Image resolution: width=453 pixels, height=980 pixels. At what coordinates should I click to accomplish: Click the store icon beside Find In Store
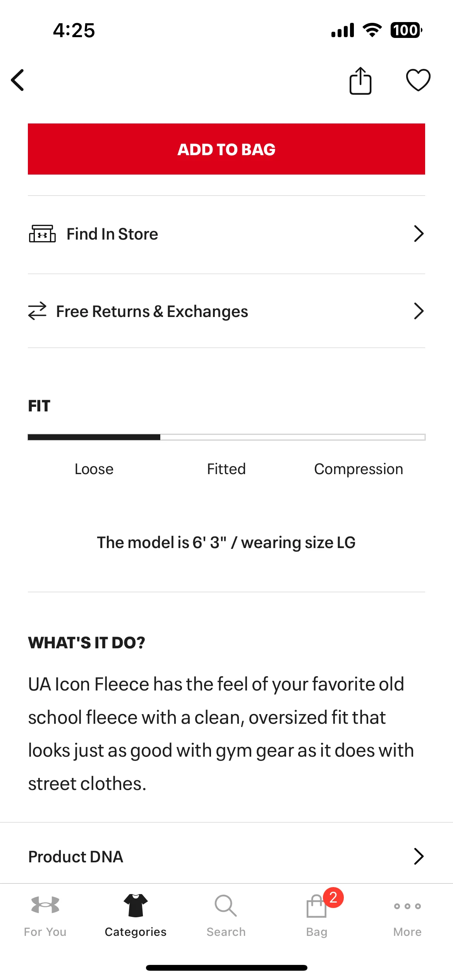click(42, 233)
